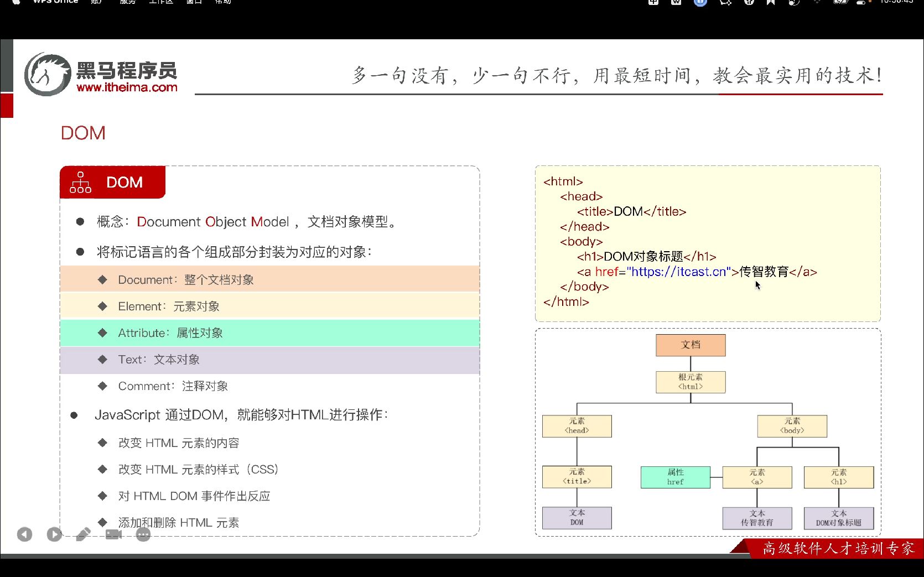This screenshot has height=577, width=924.
Task: Select the Text 文本对象 row
Action: tap(269, 360)
